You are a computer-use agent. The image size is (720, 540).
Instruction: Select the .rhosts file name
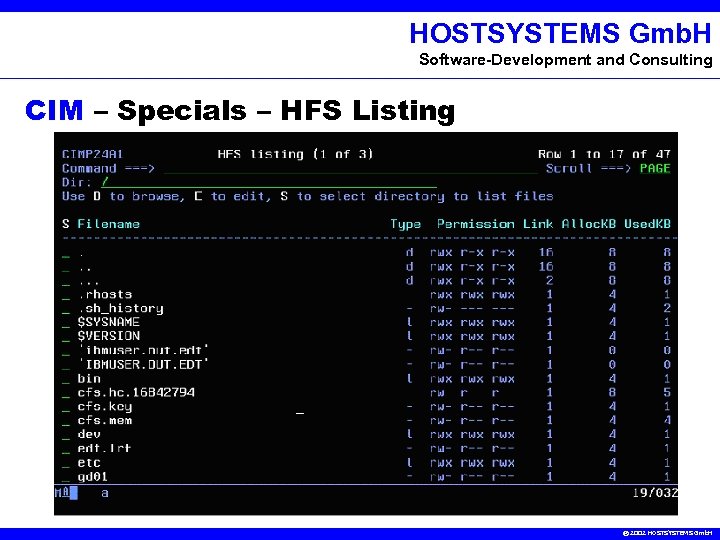click(105, 294)
